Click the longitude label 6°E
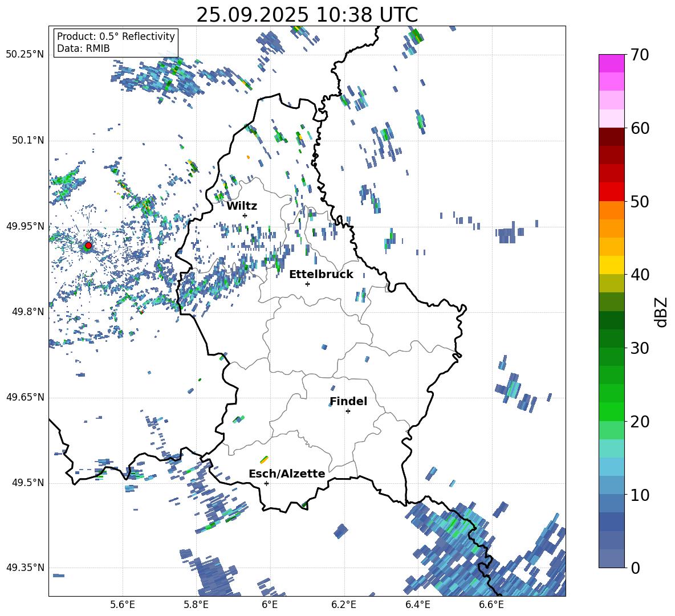This screenshot has height=616, width=675. tap(270, 605)
